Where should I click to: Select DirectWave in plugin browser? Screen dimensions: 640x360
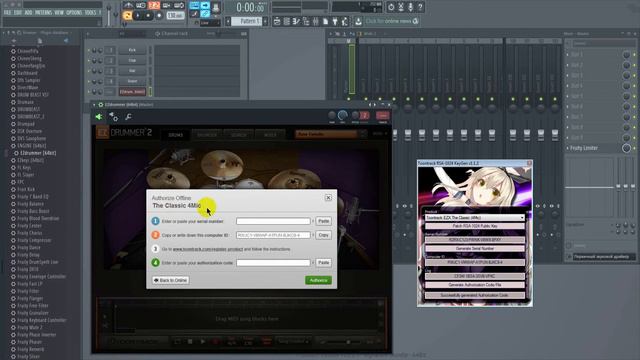pyautogui.click(x=27, y=87)
